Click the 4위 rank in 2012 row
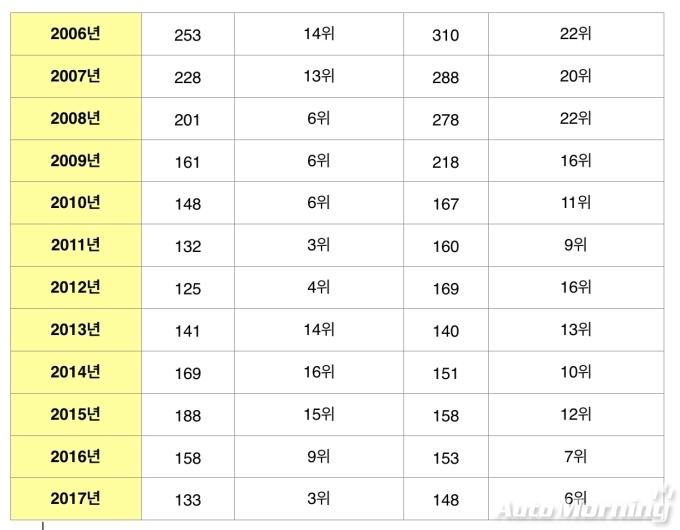This screenshot has width=680, height=530. [x=319, y=288]
